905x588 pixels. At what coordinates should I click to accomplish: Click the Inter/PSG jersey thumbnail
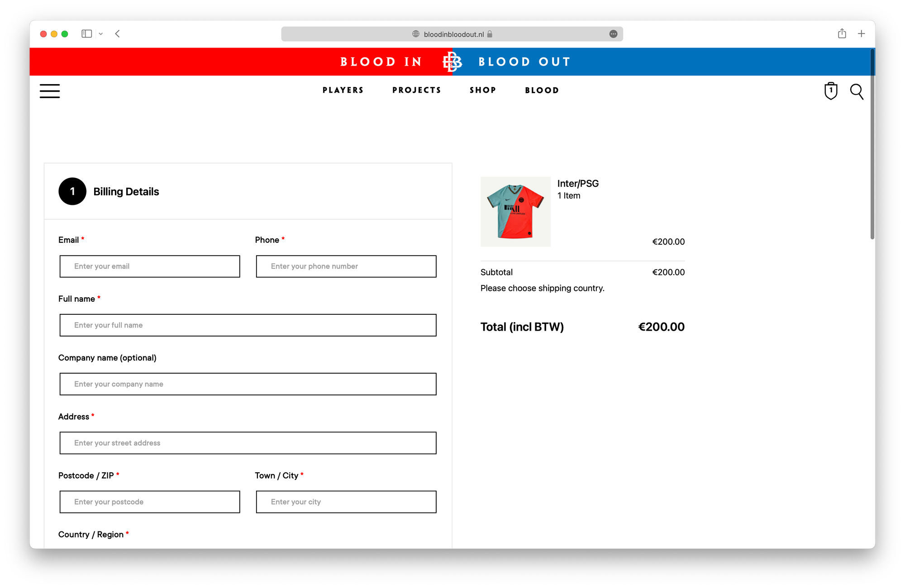tap(515, 212)
